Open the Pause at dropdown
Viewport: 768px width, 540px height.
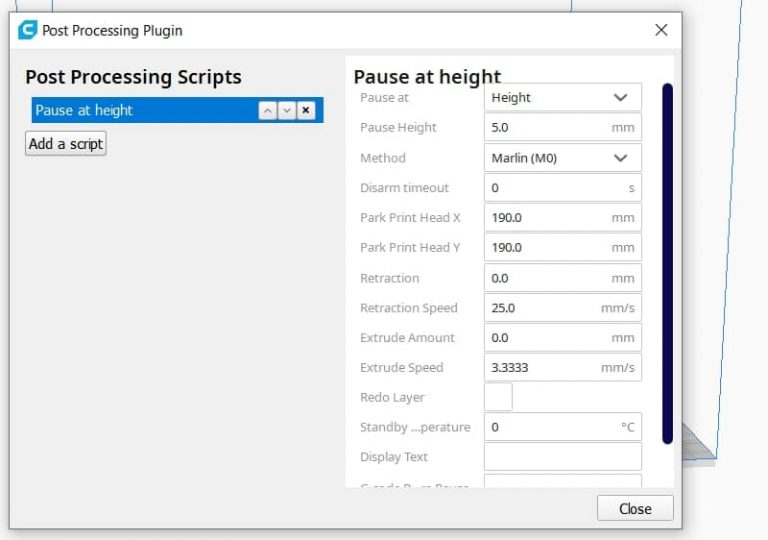(x=562, y=98)
